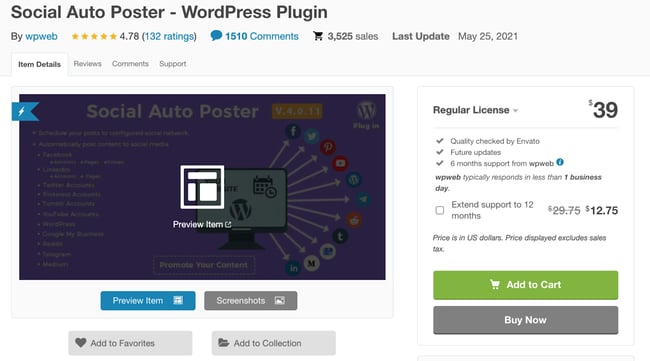Viewport: 650px width, 361px height.
Task: Switch to the Reviews tab
Action: (87, 64)
